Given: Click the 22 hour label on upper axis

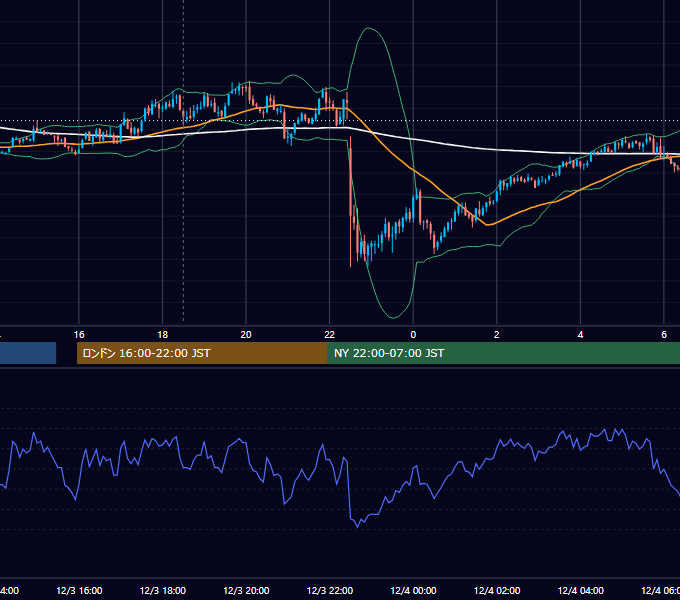Looking at the screenshot, I should pyautogui.click(x=330, y=334).
